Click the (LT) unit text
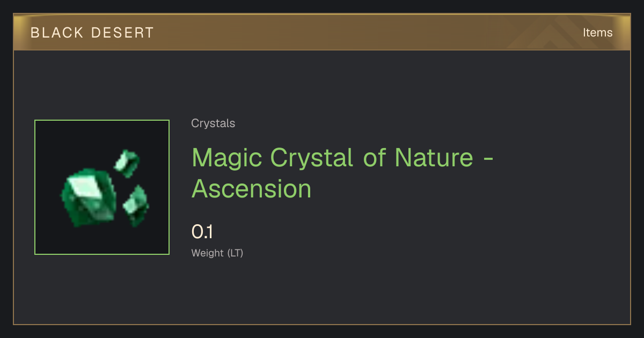This screenshot has width=644, height=338. point(236,253)
